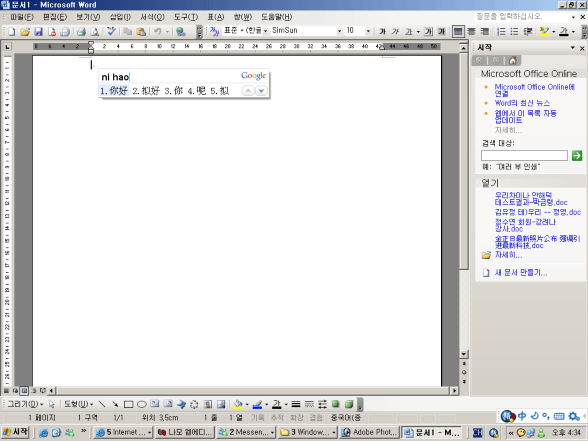
Task: Click the Microsoft Office Online connect link
Action: click(x=534, y=90)
